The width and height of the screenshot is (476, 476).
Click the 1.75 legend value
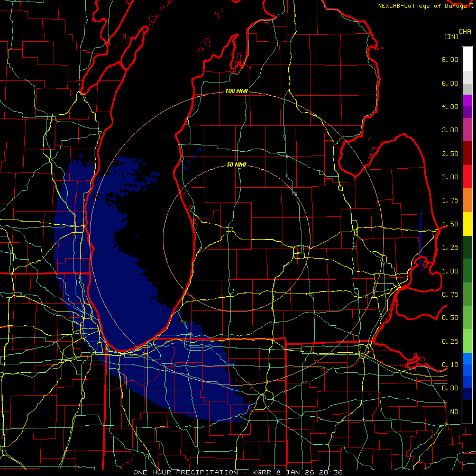click(450, 200)
